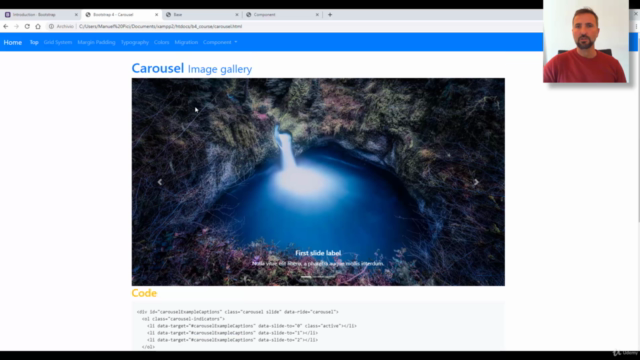
Task: Click the Carousel Image gallery heading
Action: pyautogui.click(x=191, y=68)
